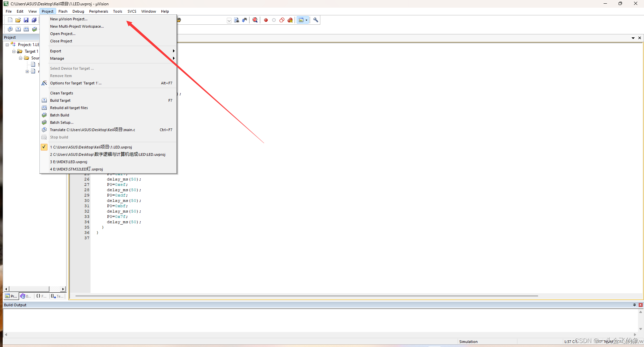Switch to the Project (Pr...) panel tab
Image resolution: width=644 pixels, height=347 pixels.
[x=11, y=296]
